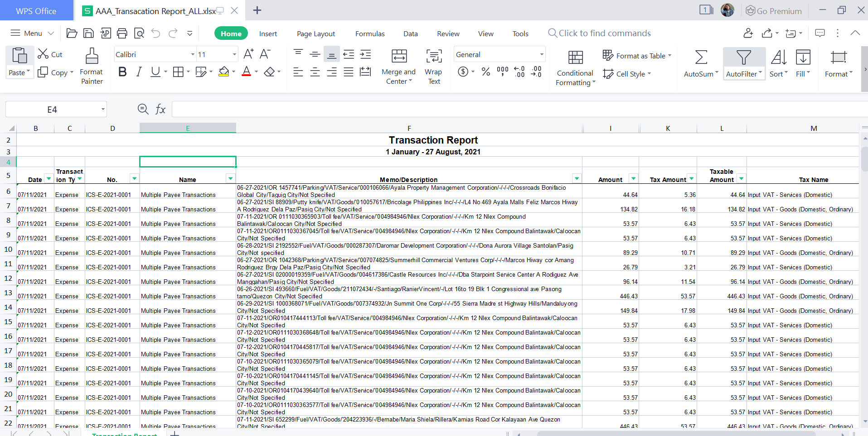Click the Click to find commands search box
Image resolution: width=868 pixels, height=436 pixels.
coord(599,33)
